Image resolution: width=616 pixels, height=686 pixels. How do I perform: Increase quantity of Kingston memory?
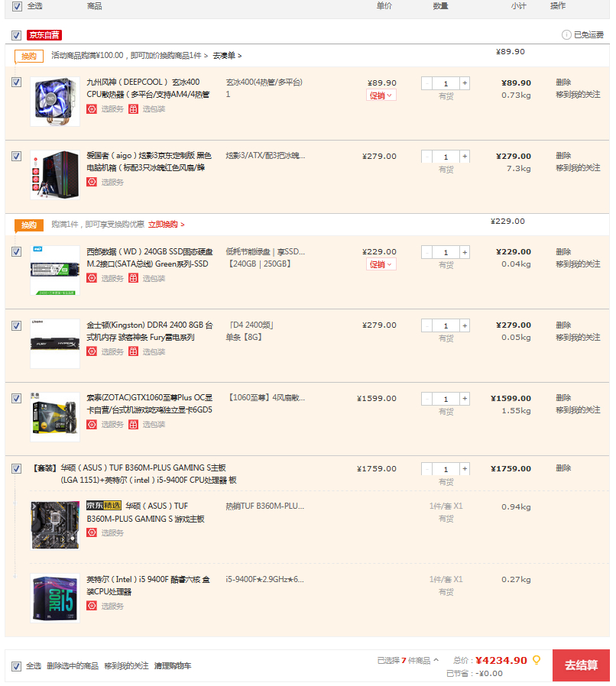pyautogui.click(x=465, y=325)
